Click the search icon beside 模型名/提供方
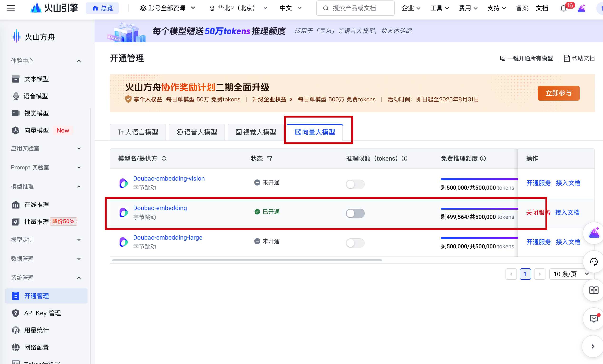Screen dimensions: 603x364 (x=164, y=159)
